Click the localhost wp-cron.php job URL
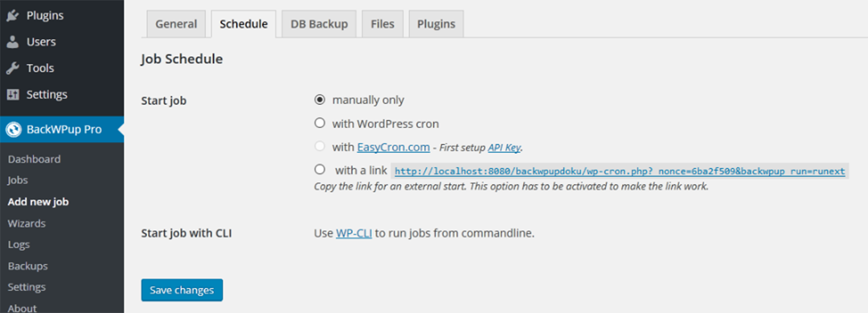 coord(619,172)
